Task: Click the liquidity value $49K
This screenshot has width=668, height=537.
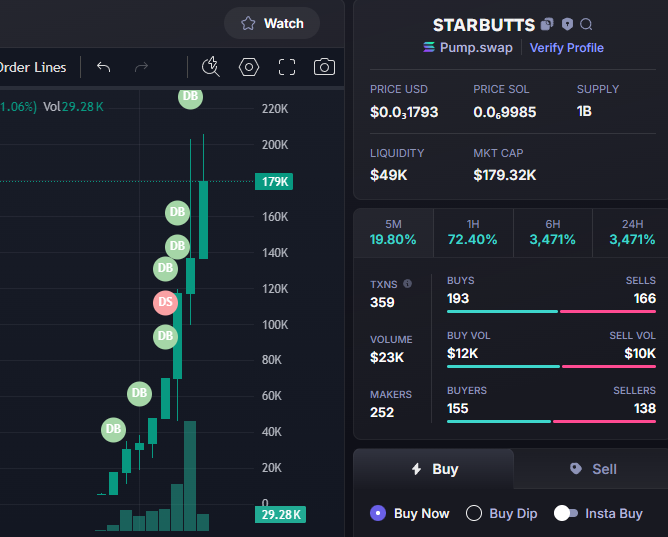Action: coord(389,175)
